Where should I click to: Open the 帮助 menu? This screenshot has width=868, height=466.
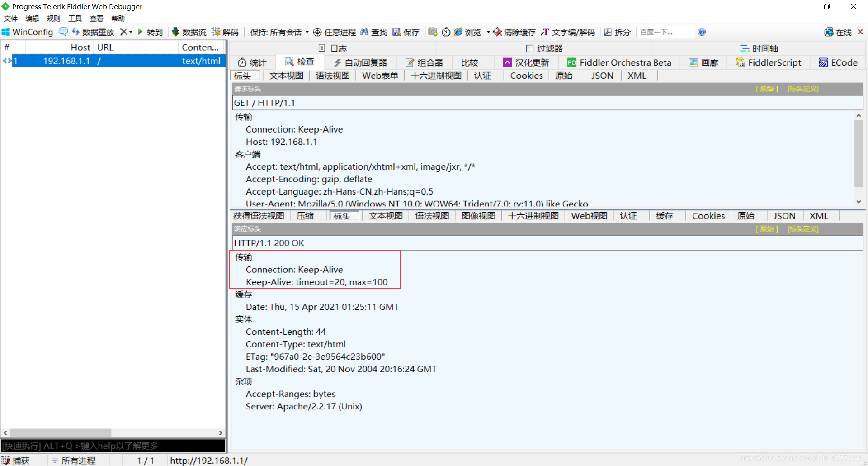[x=118, y=19]
